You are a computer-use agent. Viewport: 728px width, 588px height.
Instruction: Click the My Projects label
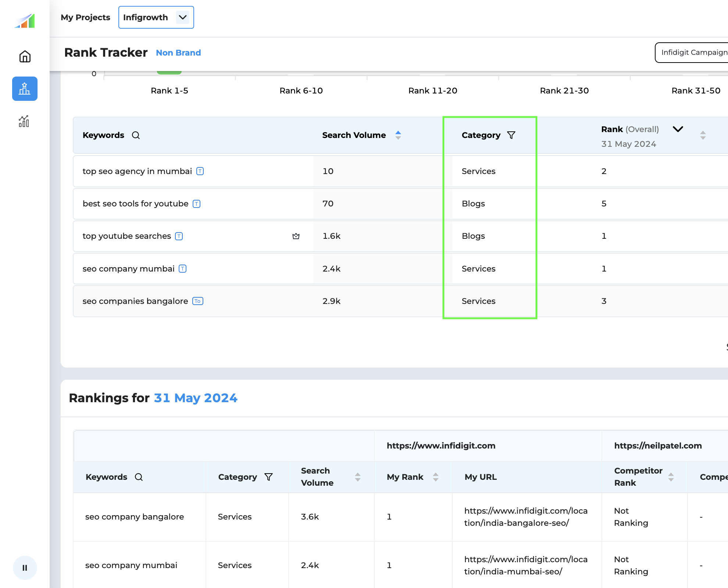pos(85,17)
